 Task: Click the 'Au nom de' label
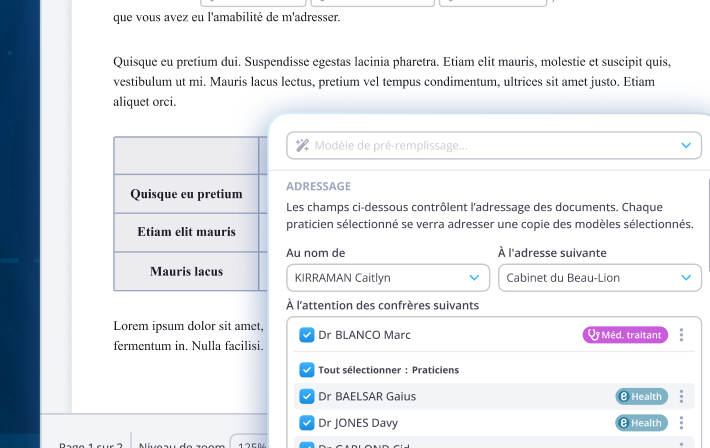[x=316, y=253]
